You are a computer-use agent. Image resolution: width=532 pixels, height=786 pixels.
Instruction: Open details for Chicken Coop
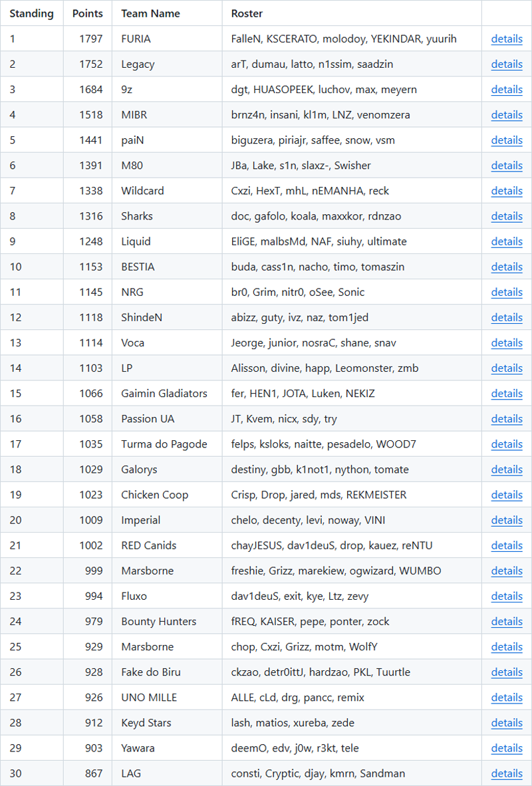pyautogui.click(x=507, y=494)
